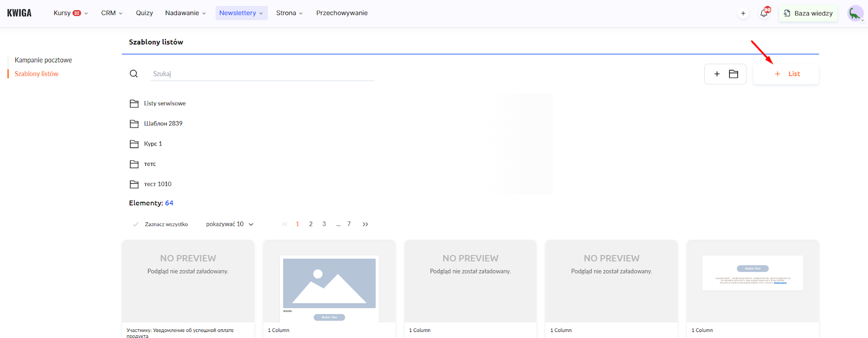Click the plus icon in top bar
The height and width of the screenshot is (338, 868).
[x=743, y=13]
